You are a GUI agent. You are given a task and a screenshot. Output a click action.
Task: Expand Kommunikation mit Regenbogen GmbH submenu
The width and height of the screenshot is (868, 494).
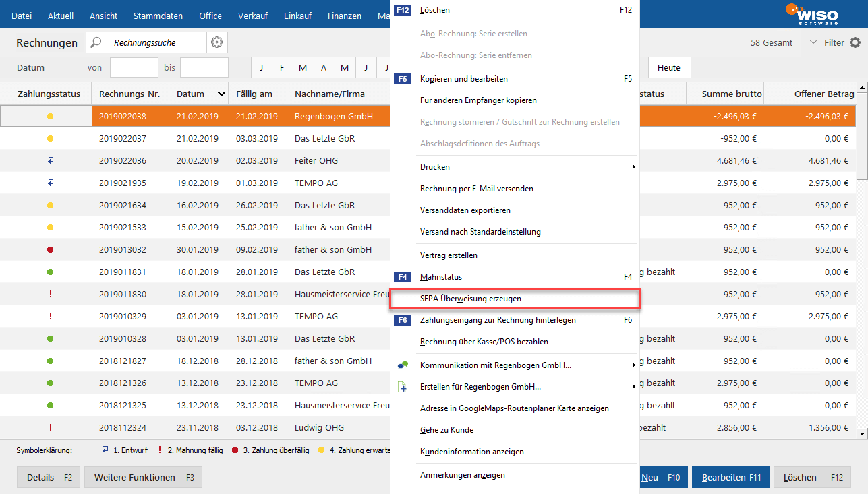click(x=633, y=365)
